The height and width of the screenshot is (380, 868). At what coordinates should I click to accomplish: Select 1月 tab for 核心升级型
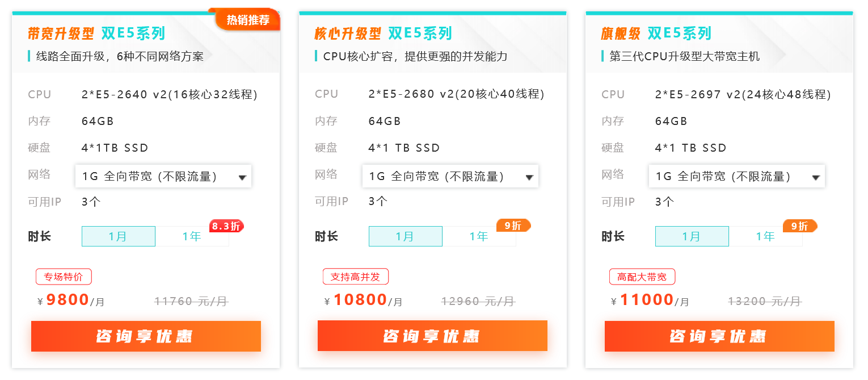click(406, 236)
